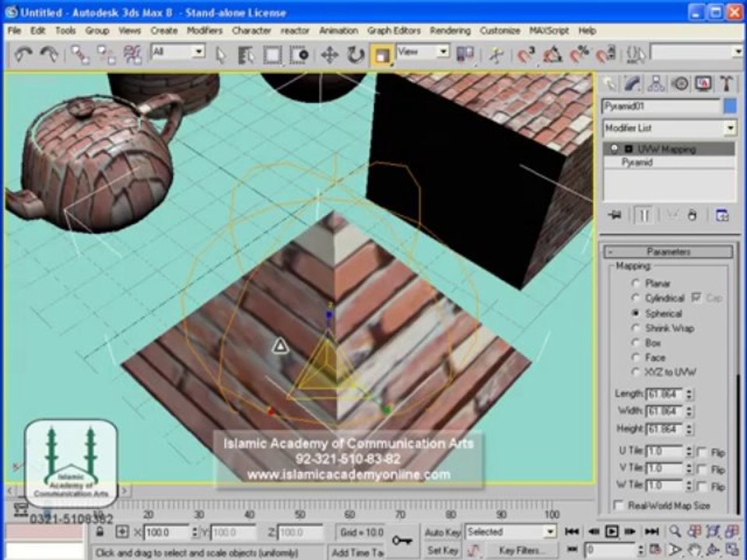Click the Auto Key button
The width and height of the screenshot is (747, 560).
tap(442, 532)
